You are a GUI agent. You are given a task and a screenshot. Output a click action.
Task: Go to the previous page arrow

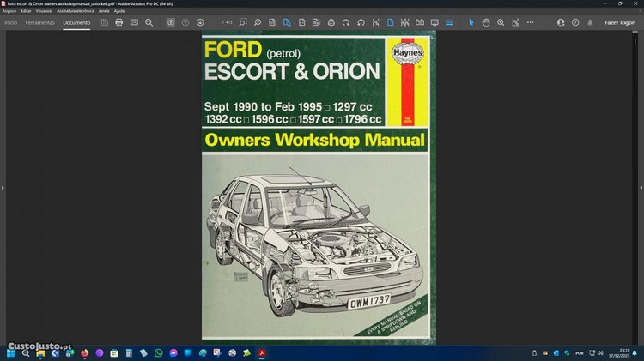tap(185, 22)
